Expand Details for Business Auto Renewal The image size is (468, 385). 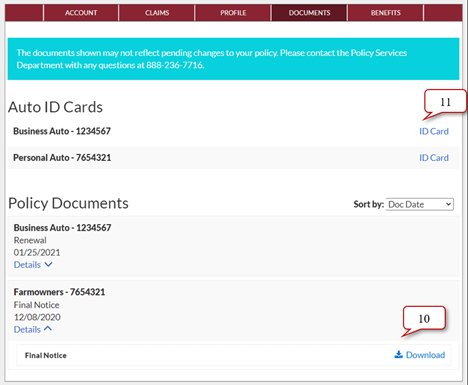pos(33,265)
